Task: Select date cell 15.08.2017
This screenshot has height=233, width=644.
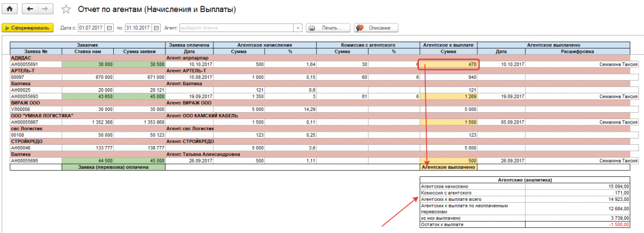Action: coord(189,77)
